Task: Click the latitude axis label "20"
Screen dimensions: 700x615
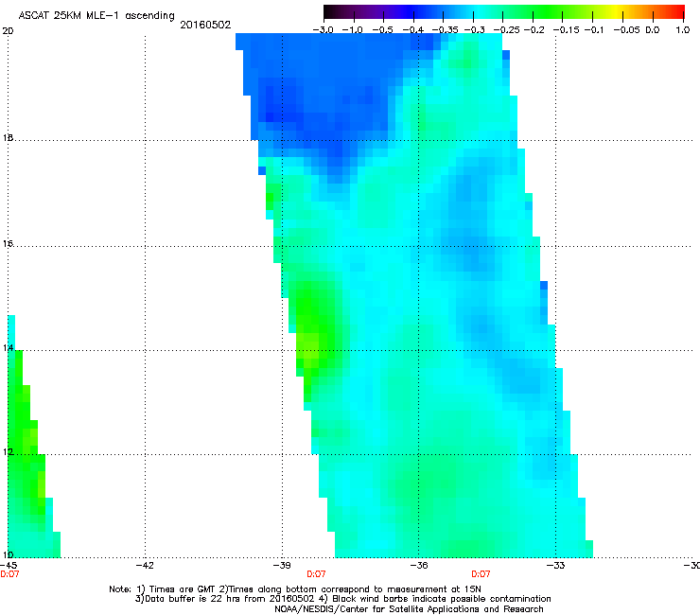Action: pos(8,31)
